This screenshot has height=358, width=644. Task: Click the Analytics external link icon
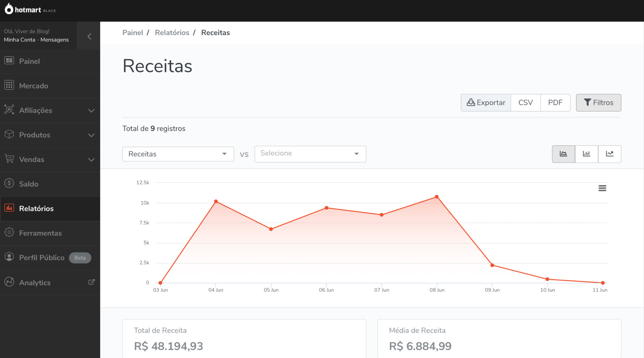point(91,282)
